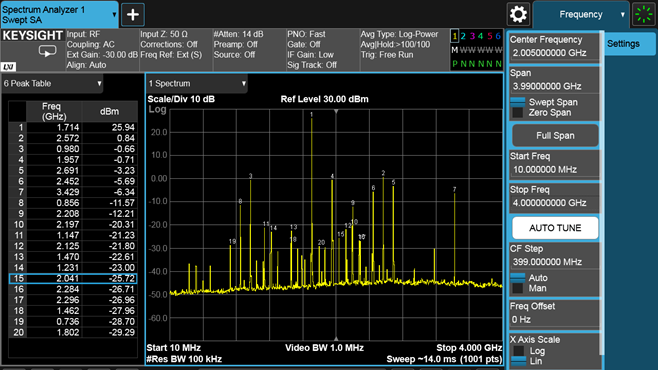Expand the Frequency menu dropdown
This screenshot has height=370, width=658.
point(581,14)
